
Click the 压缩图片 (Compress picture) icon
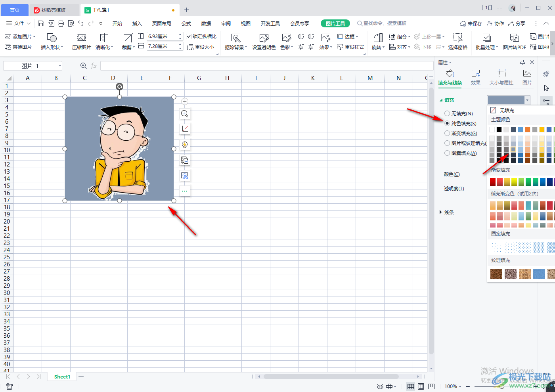(x=82, y=38)
